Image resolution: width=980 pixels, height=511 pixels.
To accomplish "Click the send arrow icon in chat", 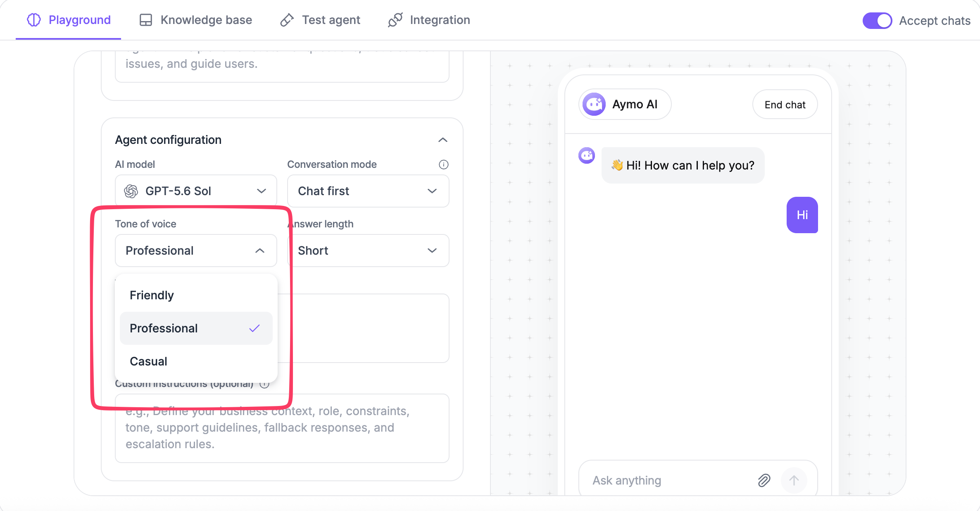I will [794, 480].
